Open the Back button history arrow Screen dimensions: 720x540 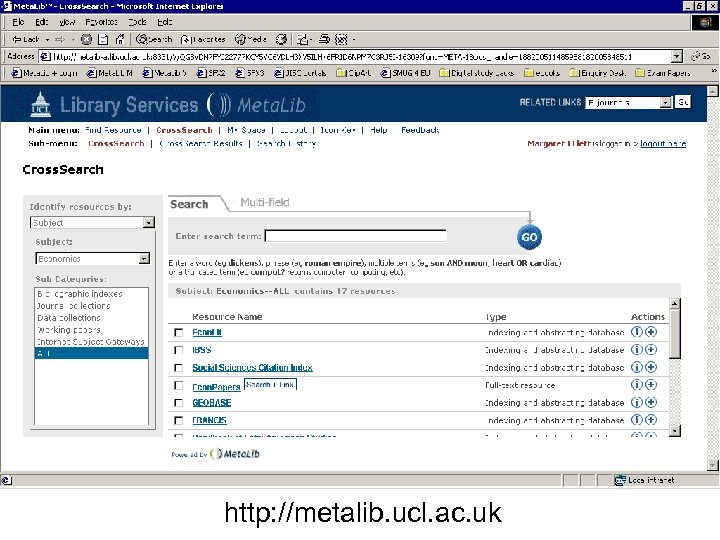(47, 40)
